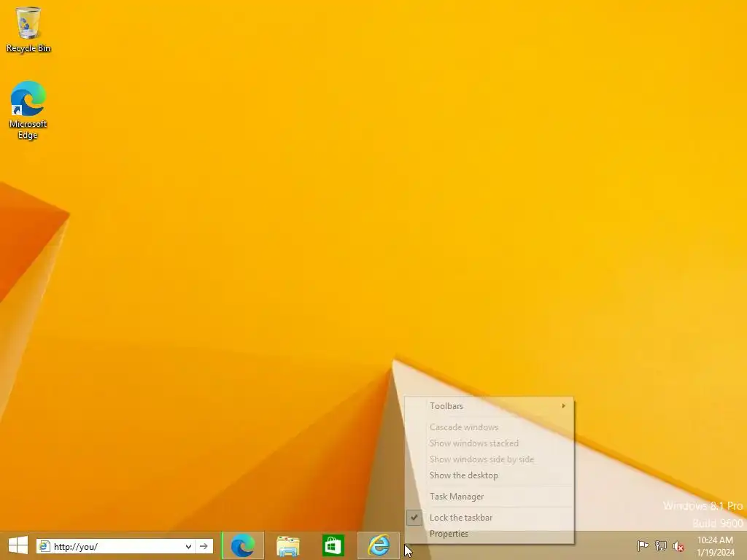Screen dimensions: 747x560
Task: Click the muted speaker volume icon
Action: pyautogui.click(x=678, y=546)
